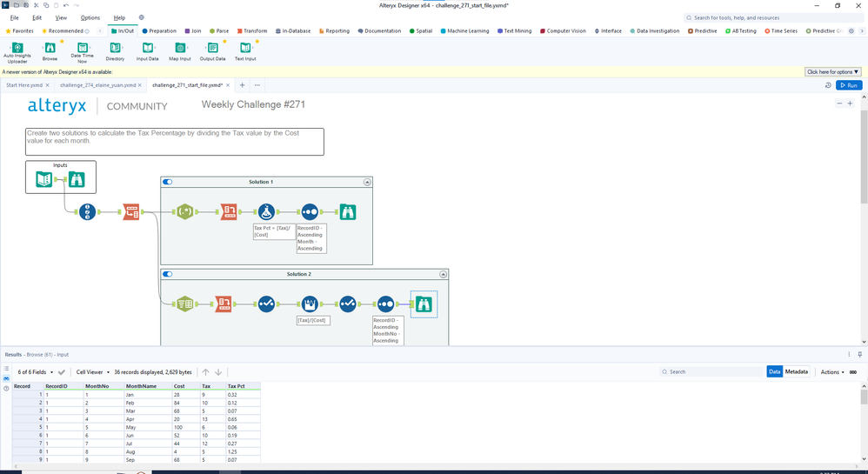
Task: Select the Browse tool in Solution 1
Action: 348,211
